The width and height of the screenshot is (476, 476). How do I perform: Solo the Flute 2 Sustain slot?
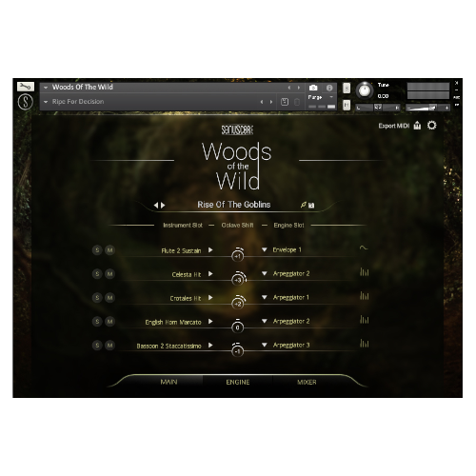pos(97,250)
